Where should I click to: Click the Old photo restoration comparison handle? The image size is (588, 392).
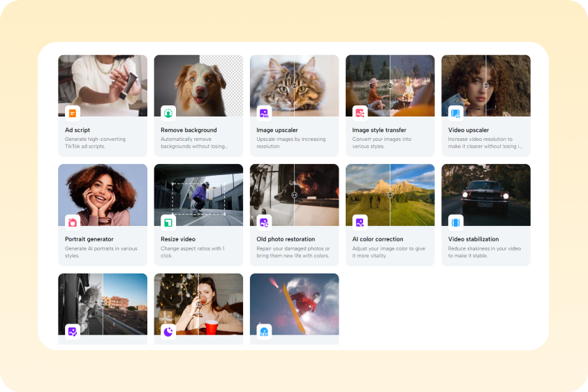[295, 195]
